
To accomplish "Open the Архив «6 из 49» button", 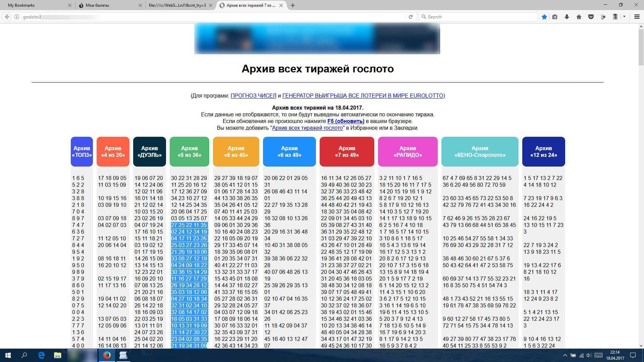I will pos(289,152).
